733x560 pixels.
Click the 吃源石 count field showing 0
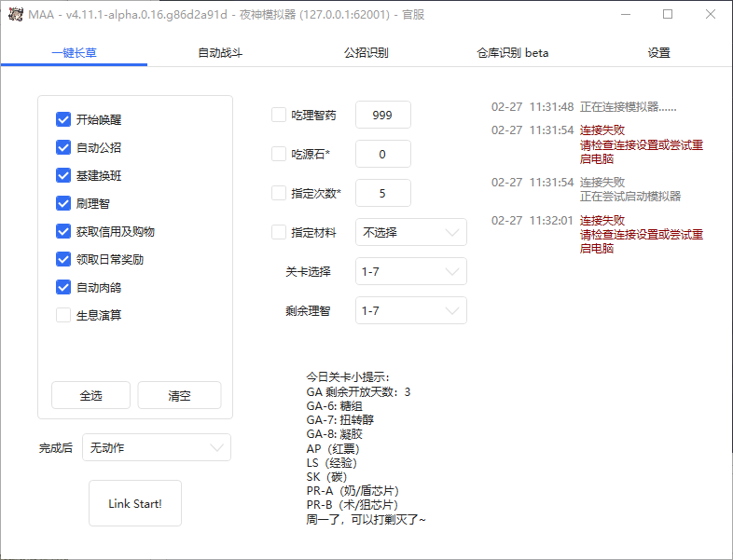(383, 154)
